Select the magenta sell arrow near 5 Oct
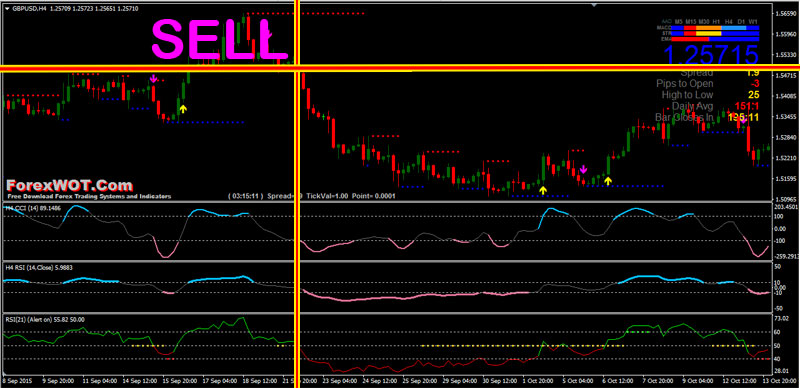The image size is (800, 388). pos(584,169)
